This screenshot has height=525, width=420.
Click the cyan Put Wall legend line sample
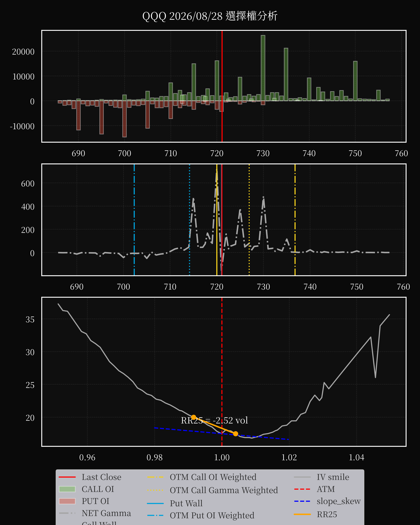coord(155,503)
